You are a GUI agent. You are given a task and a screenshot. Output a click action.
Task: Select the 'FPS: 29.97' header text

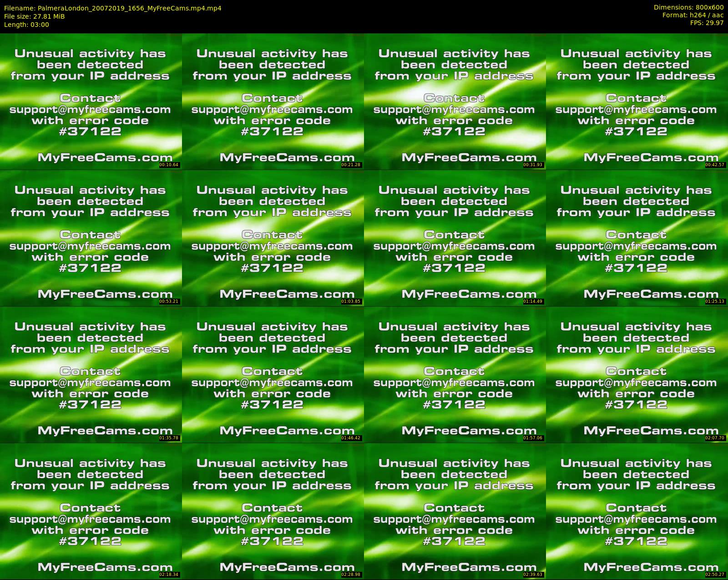[707, 23]
